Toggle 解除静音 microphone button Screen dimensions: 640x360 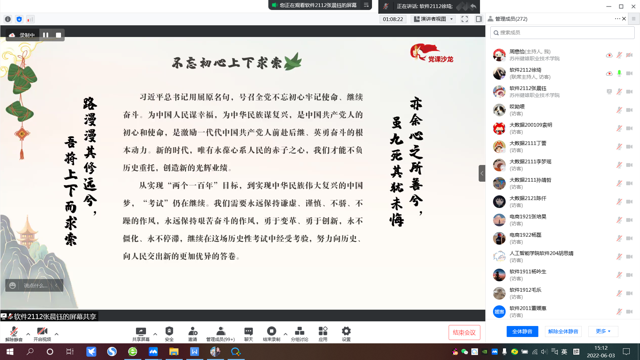(14, 333)
